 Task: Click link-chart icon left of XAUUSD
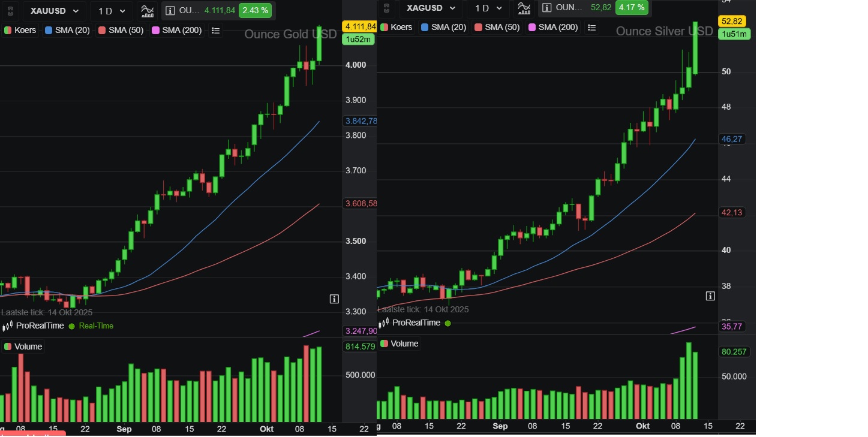10,11
